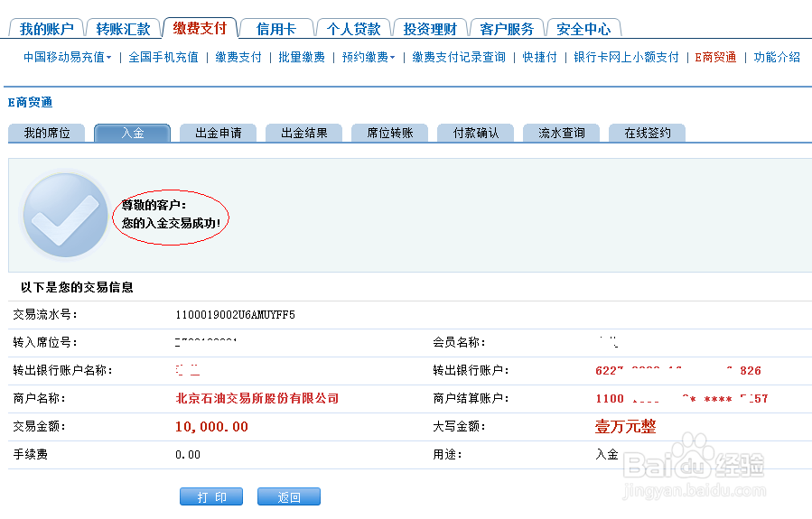Image resolution: width=812 pixels, height=519 pixels.
Task: Click the 返回 back button
Action: 289,496
